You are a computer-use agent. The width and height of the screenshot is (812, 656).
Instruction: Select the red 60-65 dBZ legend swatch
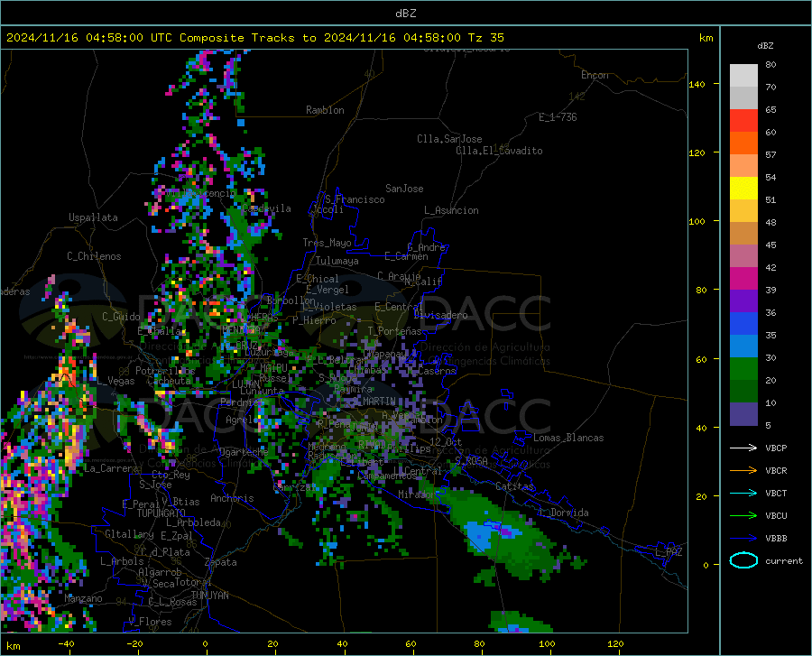tap(743, 121)
